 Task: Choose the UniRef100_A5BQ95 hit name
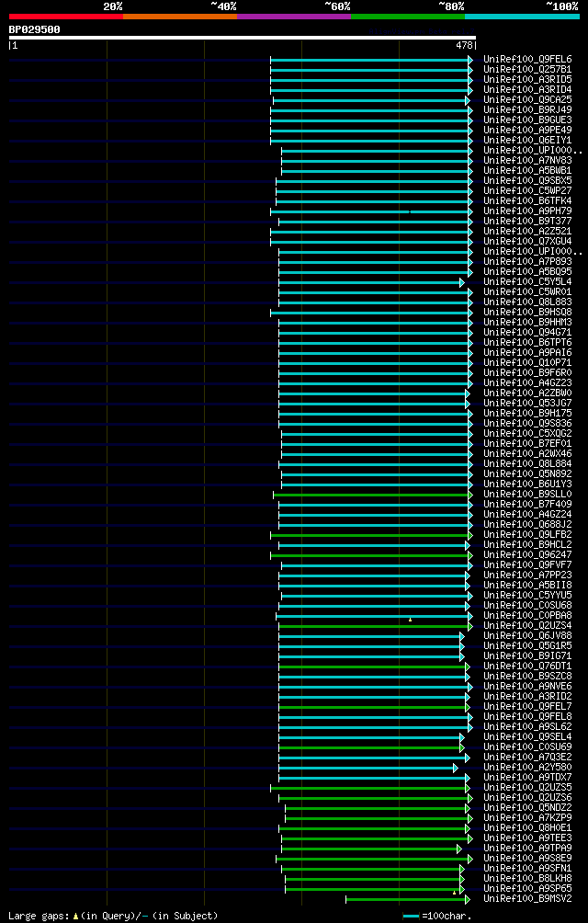point(527,271)
